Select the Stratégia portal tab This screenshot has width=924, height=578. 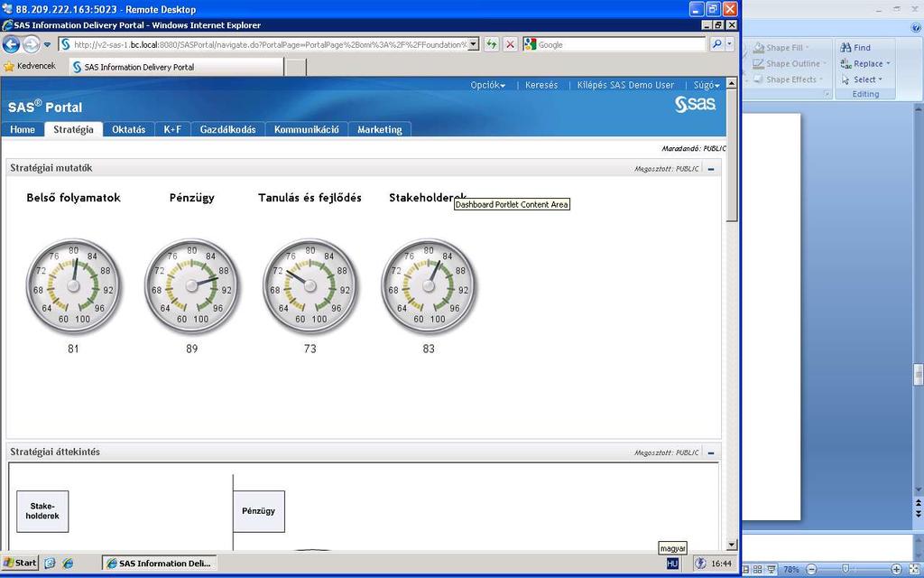[73, 130]
